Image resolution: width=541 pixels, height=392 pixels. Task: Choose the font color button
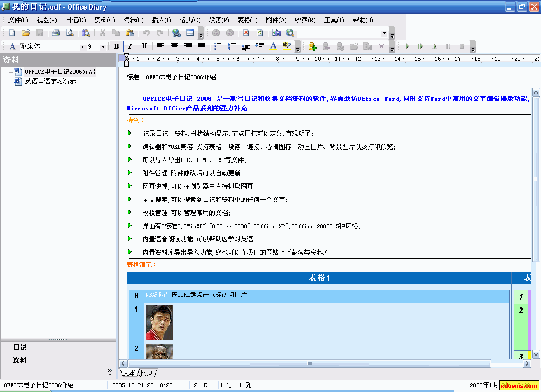[x=273, y=46]
